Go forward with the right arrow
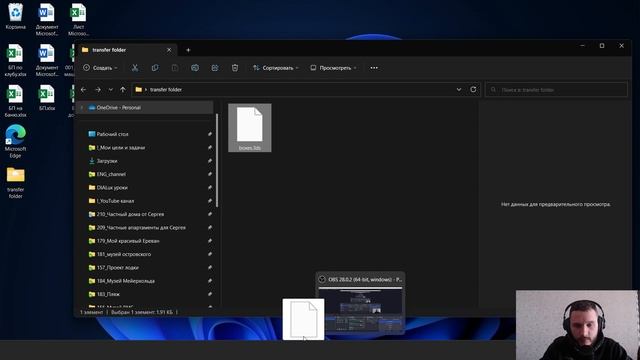This screenshot has height=360, width=640. click(x=98, y=89)
